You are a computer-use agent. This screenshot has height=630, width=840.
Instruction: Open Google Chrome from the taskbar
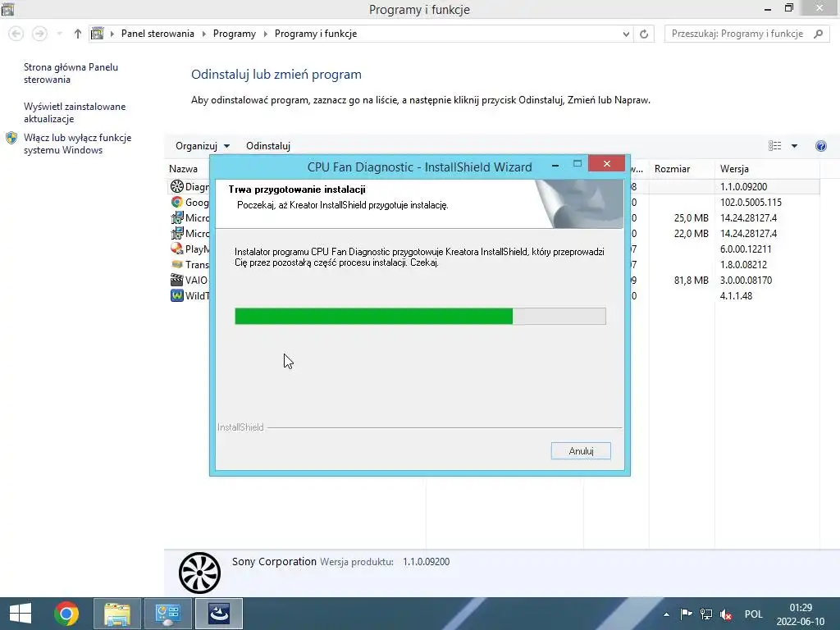pyautogui.click(x=66, y=614)
